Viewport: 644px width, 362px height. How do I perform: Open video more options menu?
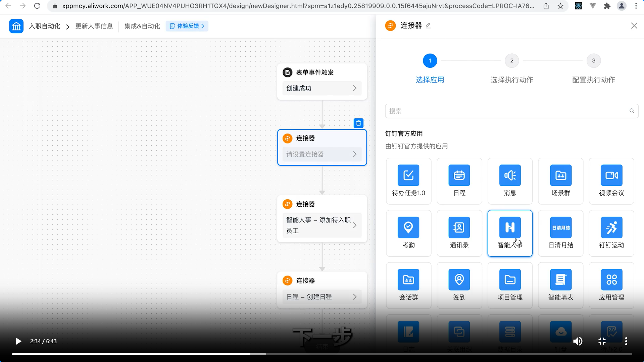coord(626,341)
